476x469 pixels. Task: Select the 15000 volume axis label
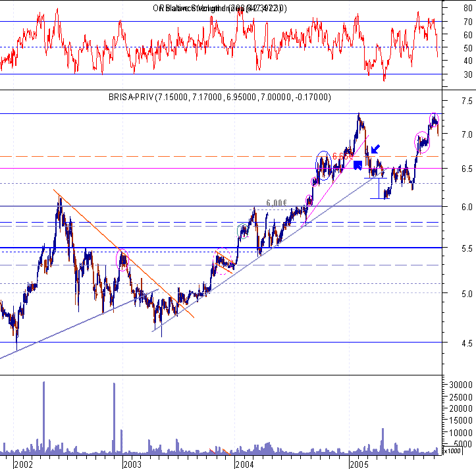[461, 420]
